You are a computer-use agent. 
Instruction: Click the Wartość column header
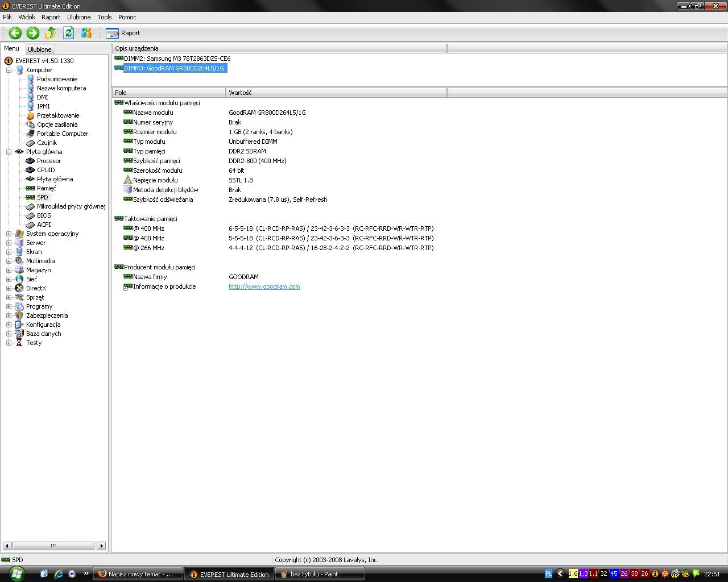coord(337,93)
